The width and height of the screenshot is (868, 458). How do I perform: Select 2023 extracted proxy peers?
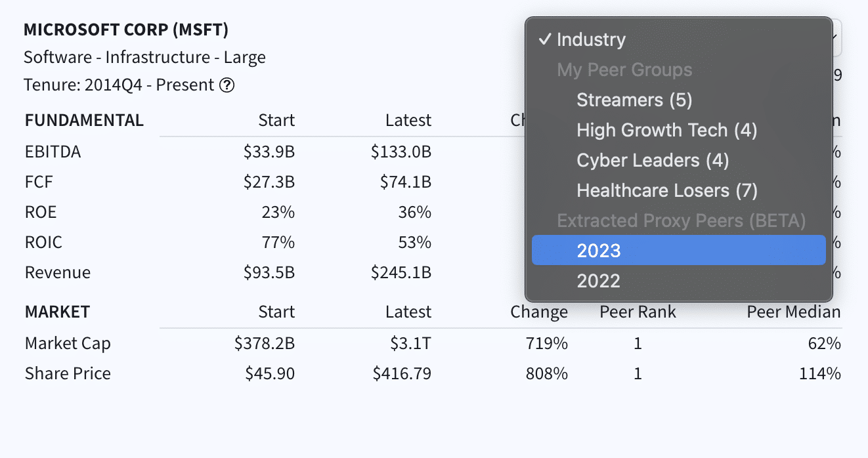(599, 251)
